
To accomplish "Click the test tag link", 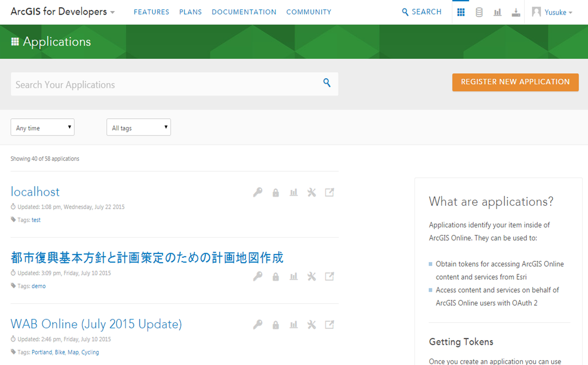I will coord(36,220).
